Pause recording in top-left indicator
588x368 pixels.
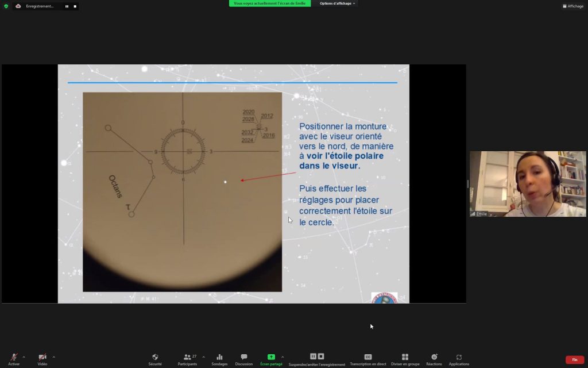click(67, 6)
